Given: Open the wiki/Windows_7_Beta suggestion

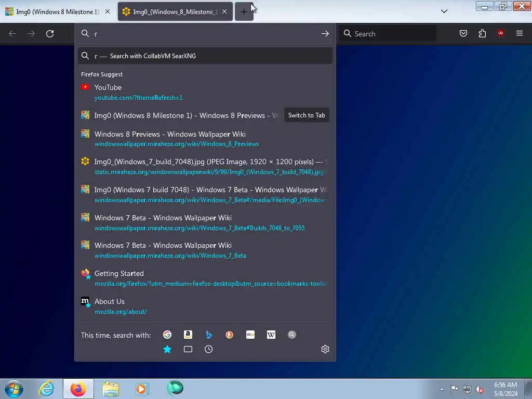Looking at the screenshot, I should pyautogui.click(x=205, y=250).
